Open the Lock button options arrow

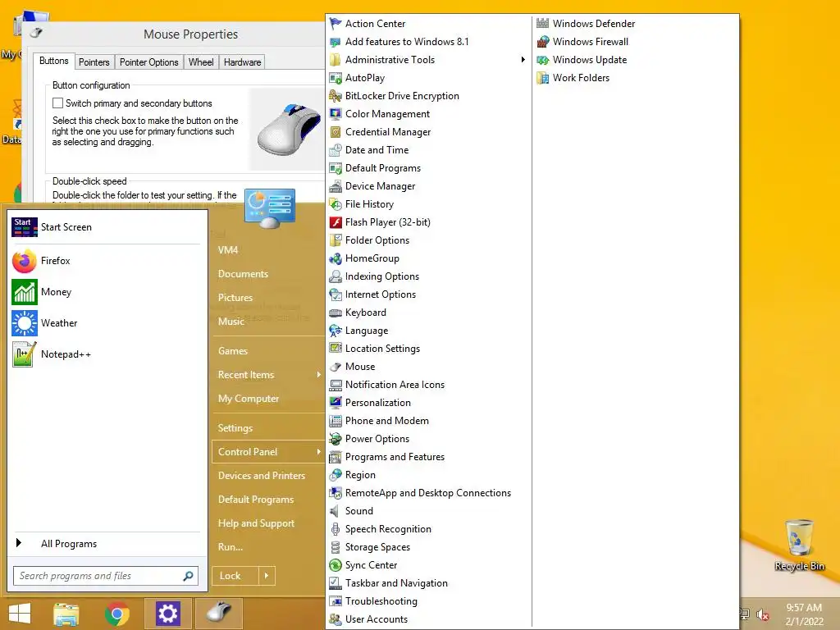(x=267, y=576)
